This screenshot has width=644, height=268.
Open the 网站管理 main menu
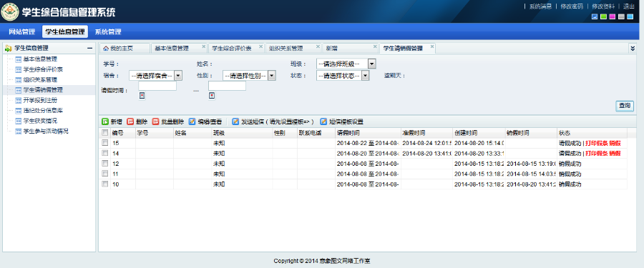pyautogui.click(x=21, y=31)
